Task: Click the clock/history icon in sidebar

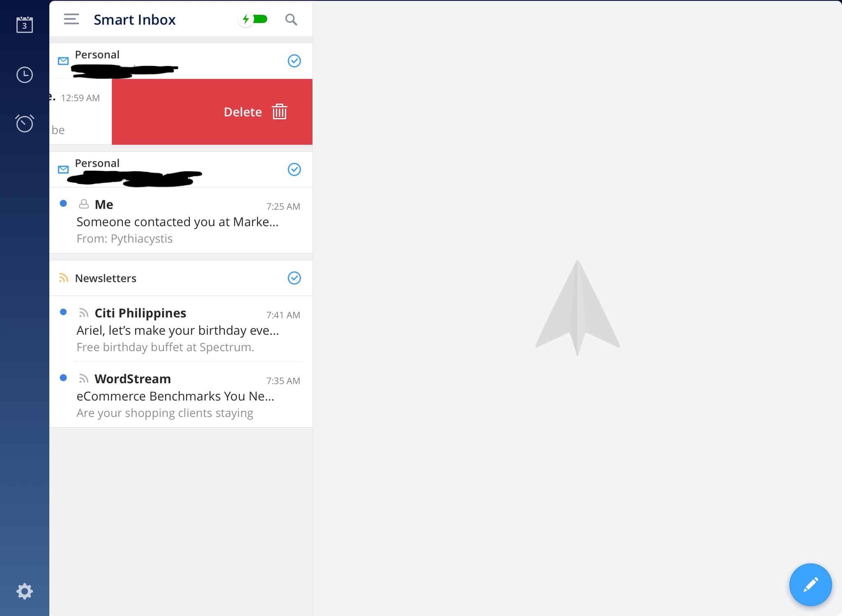Action: point(25,74)
